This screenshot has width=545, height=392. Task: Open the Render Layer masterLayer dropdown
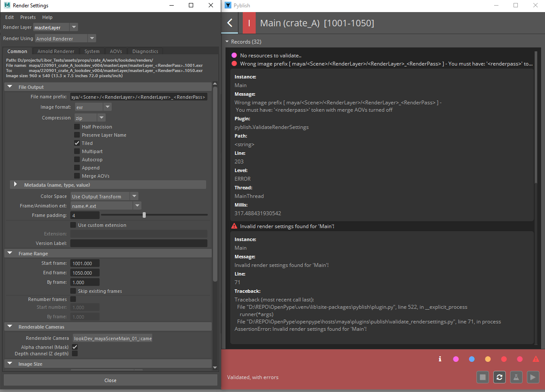click(56, 27)
